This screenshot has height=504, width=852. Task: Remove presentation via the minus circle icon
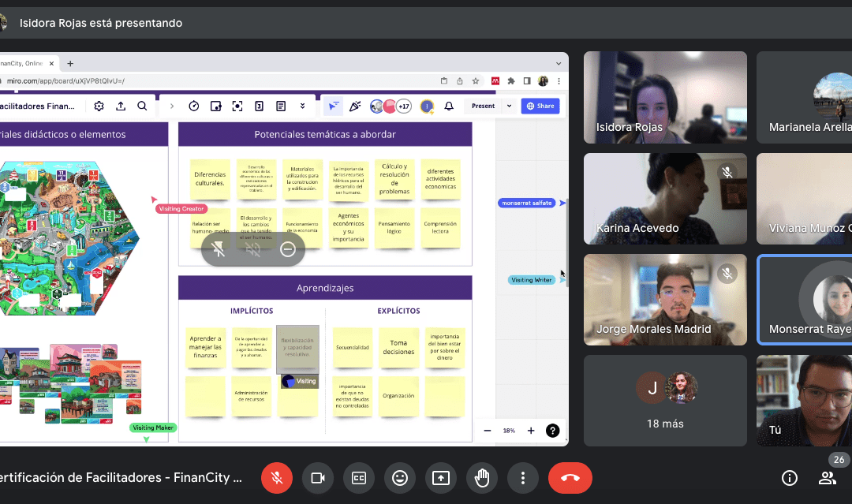tap(288, 249)
